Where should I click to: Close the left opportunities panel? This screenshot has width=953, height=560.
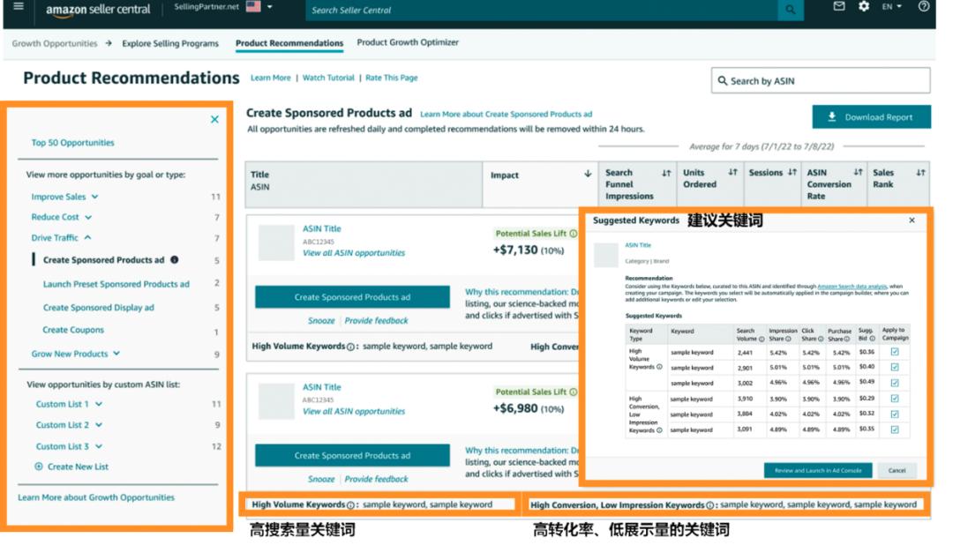pos(214,119)
